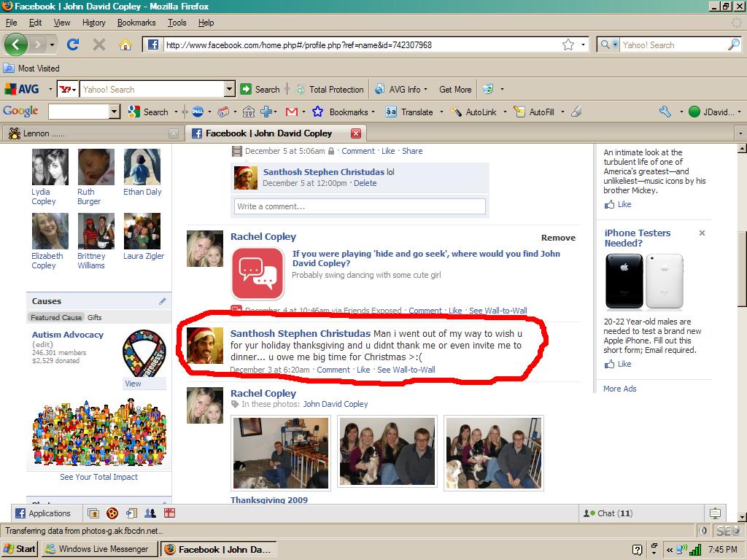Open Google toolbar wrench settings
The width and height of the screenshot is (747, 560).
665,112
